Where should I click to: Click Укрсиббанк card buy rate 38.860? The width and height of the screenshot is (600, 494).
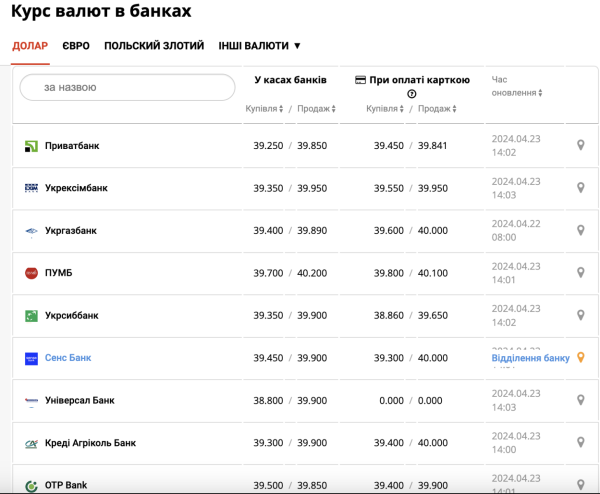pyautogui.click(x=389, y=316)
